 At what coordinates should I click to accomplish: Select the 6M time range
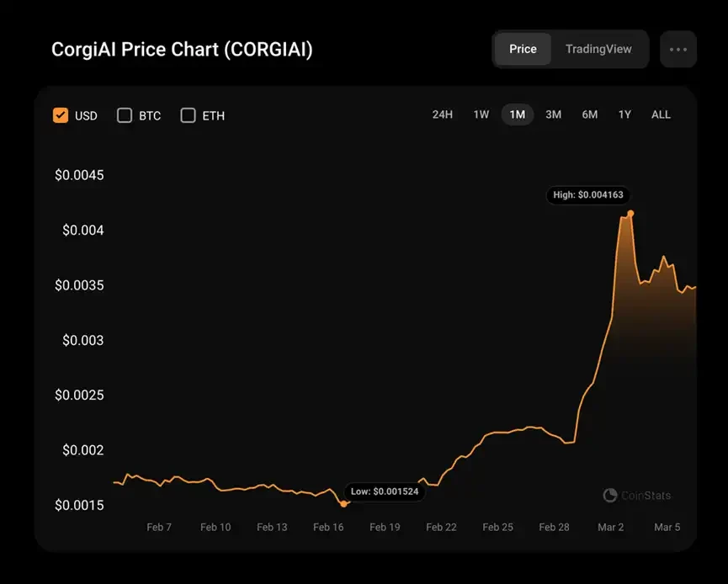click(x=589, y=114)
